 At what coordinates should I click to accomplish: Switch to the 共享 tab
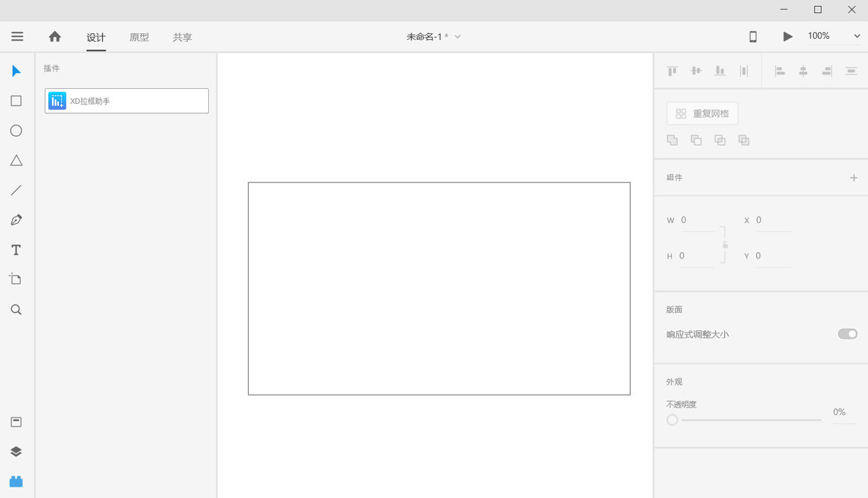click(x=182, y=37)
